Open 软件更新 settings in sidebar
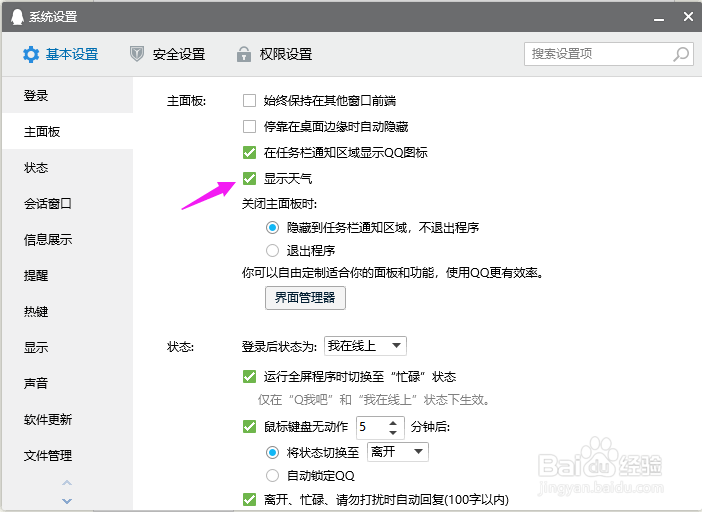 click(68, 419)
